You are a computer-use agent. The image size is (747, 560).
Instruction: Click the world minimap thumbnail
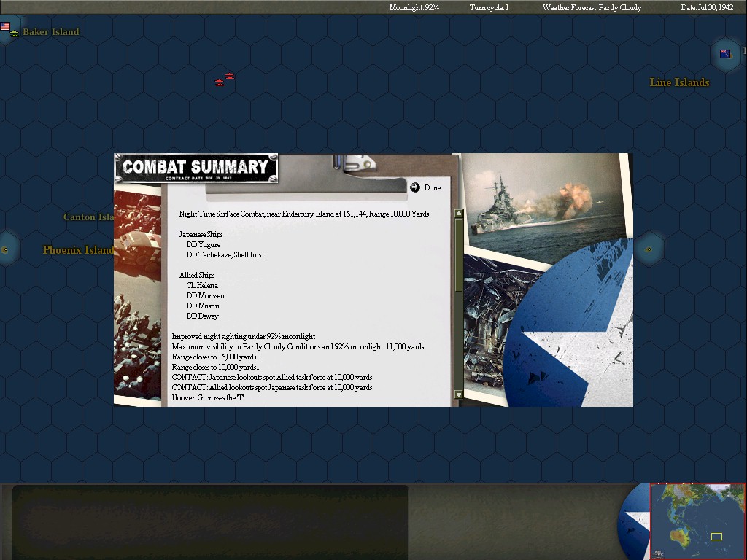point(698,521)
